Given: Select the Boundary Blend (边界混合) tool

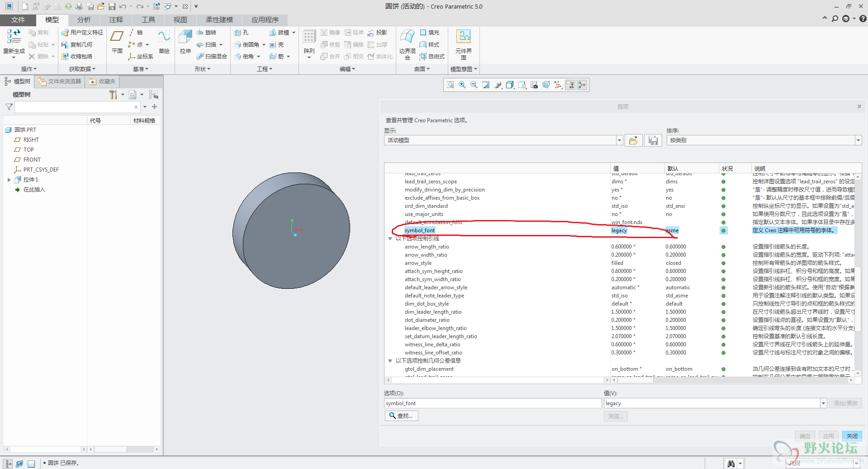Looking at the screenshot, I should click(407, 44).
